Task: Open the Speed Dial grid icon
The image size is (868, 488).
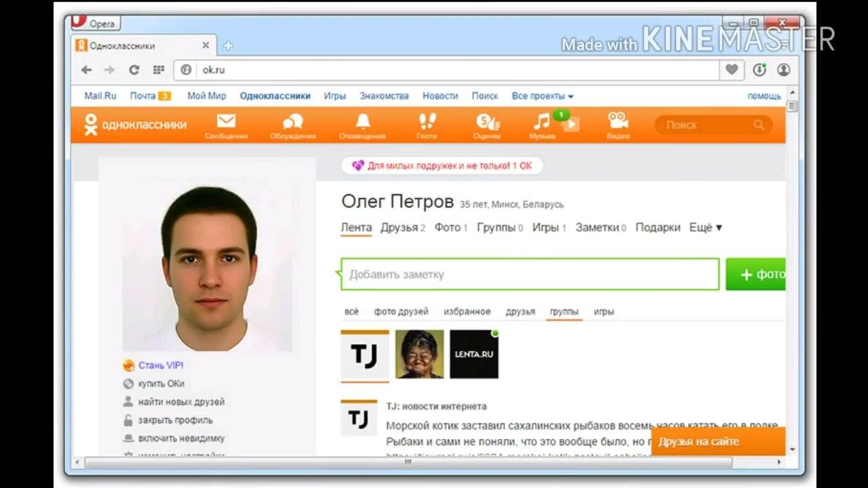Action: point(159,70)
